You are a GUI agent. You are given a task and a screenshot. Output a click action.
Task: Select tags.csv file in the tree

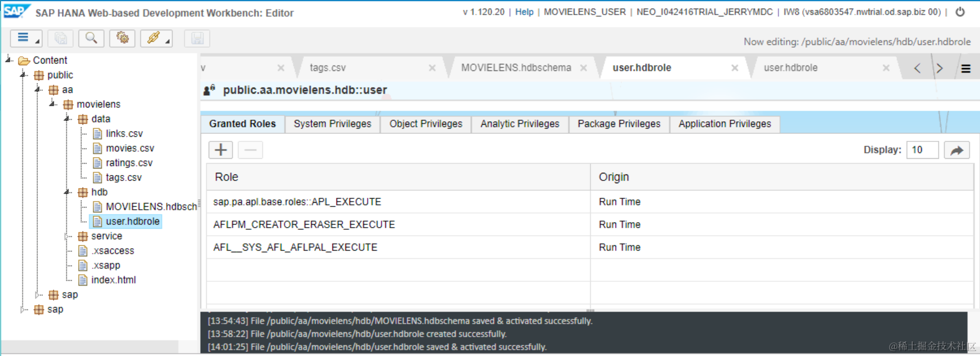pos(124,178)
